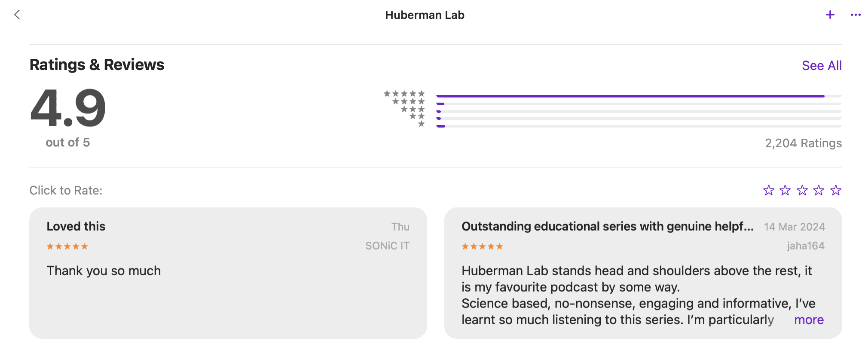The image size is (868, 353).
Task: Click the SONiC IT reviewer name
Action: coord(387,246)
